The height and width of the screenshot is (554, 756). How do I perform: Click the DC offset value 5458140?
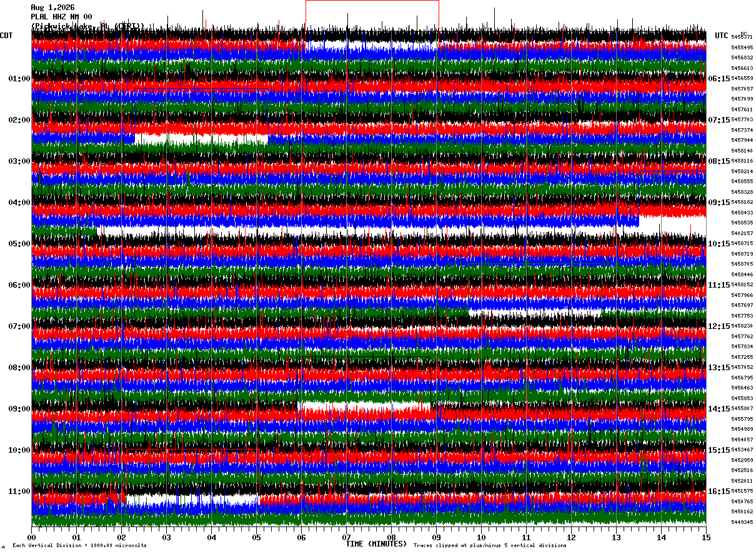coord(742,151)
